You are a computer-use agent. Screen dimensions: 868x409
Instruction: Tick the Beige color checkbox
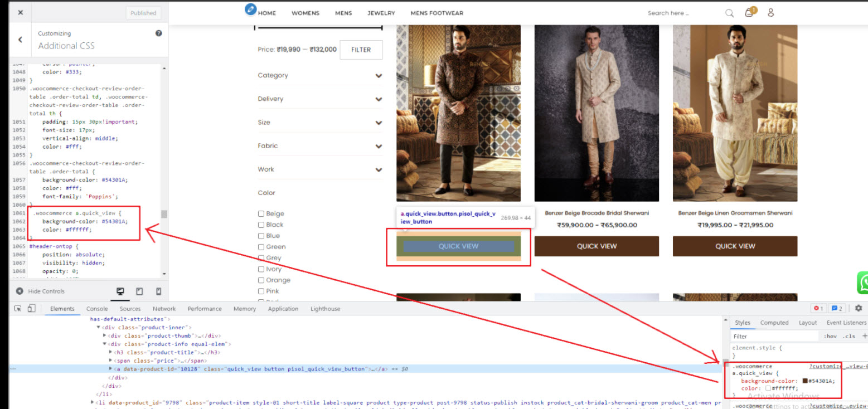tap(261, 213)
